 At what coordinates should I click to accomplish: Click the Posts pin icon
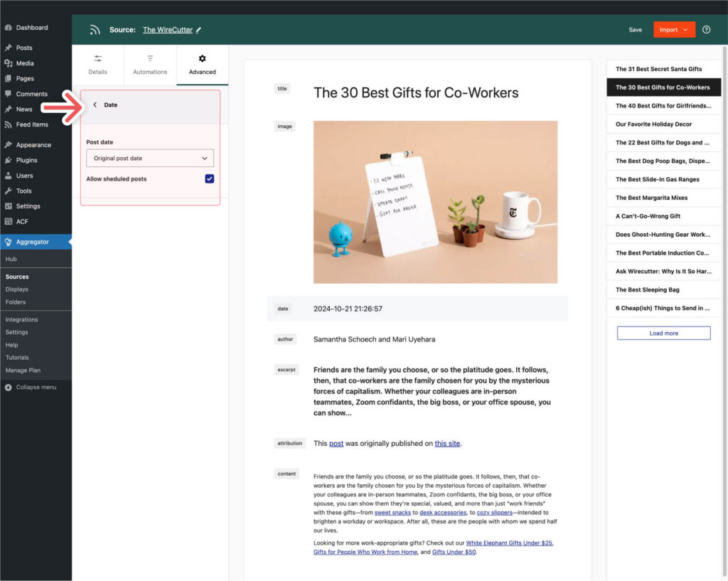pyautogui.click(x=9, y=48)
